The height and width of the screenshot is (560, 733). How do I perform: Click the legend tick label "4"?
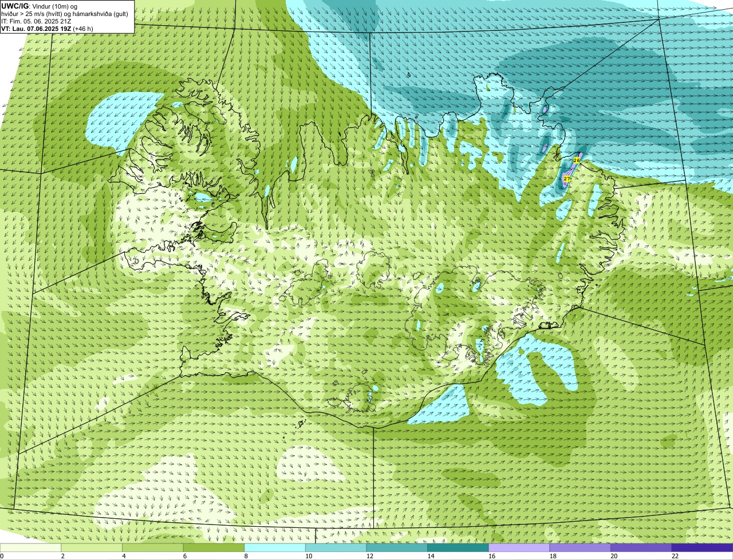click(124, 556)
